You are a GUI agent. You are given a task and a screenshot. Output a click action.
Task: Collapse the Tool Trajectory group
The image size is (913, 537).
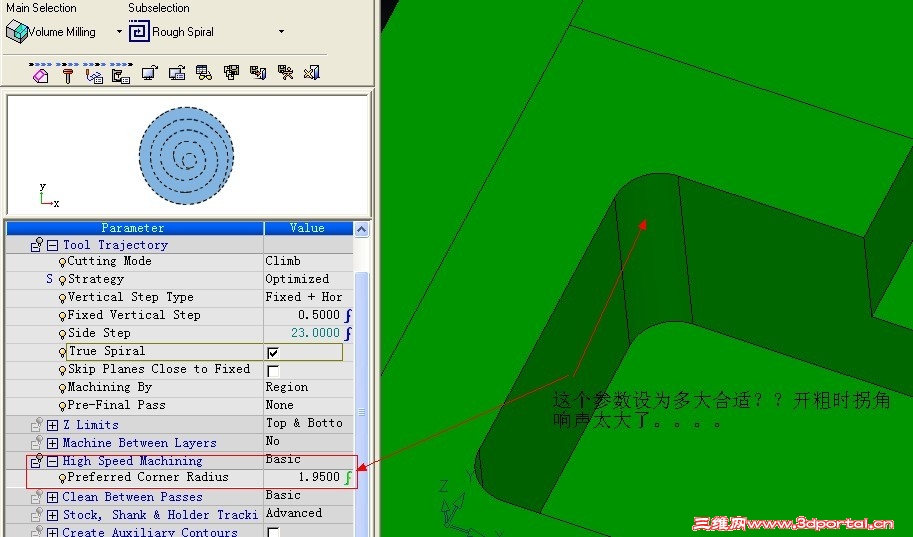[52, 246]
